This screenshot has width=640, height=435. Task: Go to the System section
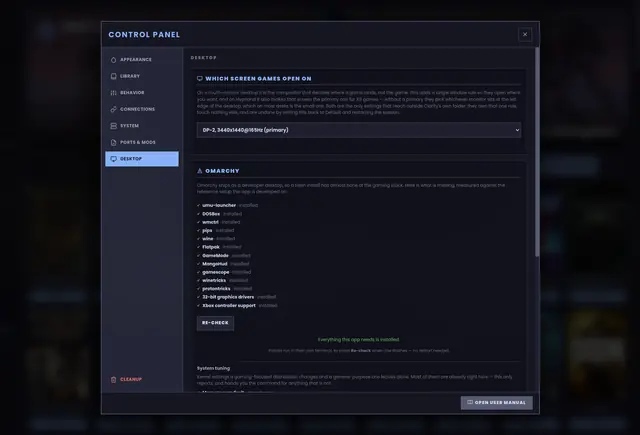142,126
